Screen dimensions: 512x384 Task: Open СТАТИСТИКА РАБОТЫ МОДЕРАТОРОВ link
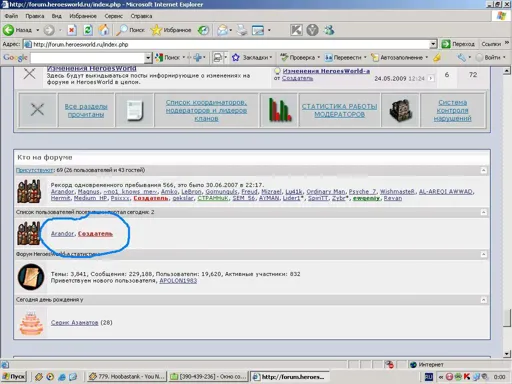339,110
